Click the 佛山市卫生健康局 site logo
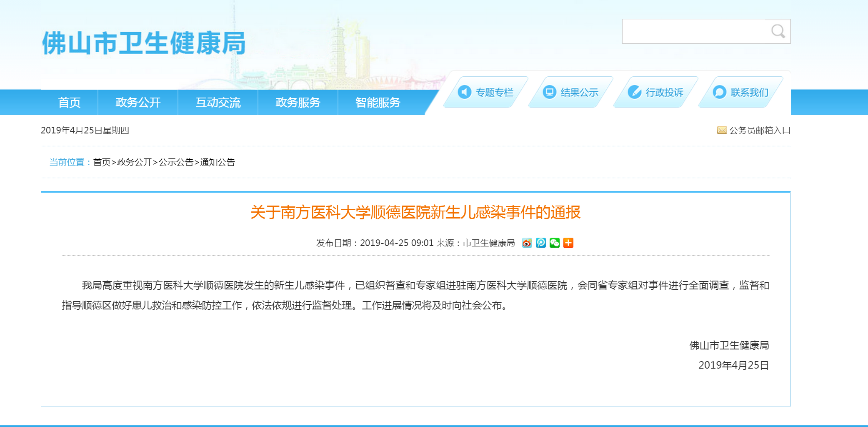The height and width of the screenshot is (427, 868). (144, 43)
